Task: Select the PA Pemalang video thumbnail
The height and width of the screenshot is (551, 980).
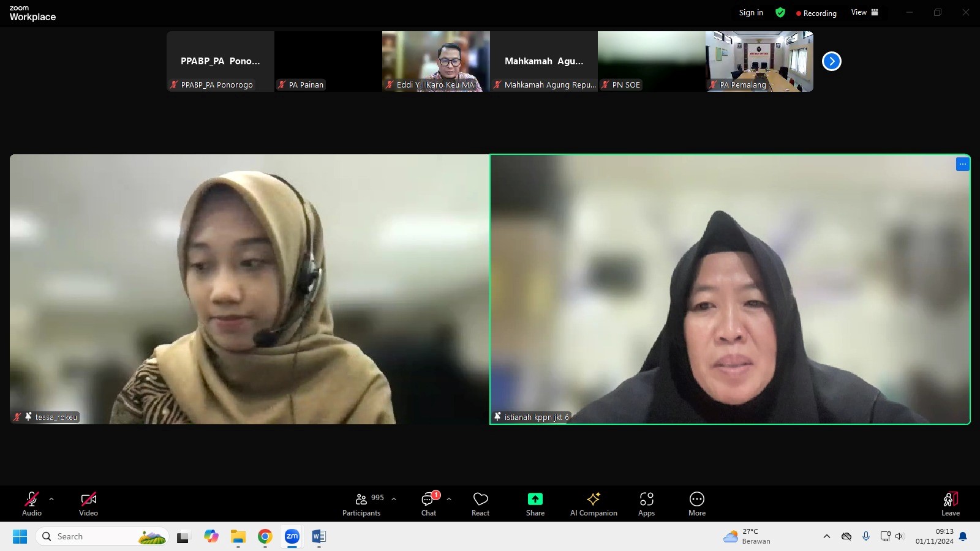Action: [x=759, y=61]
